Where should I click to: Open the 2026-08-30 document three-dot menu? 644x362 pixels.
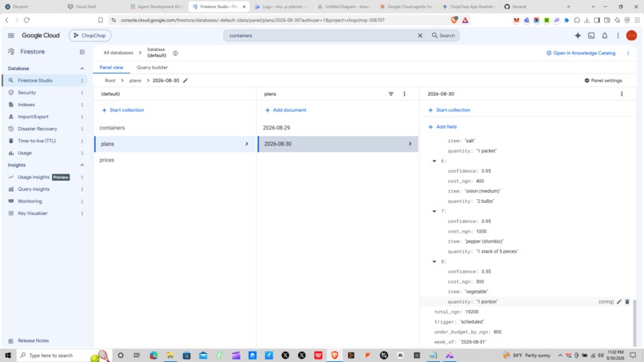(622, 94)
